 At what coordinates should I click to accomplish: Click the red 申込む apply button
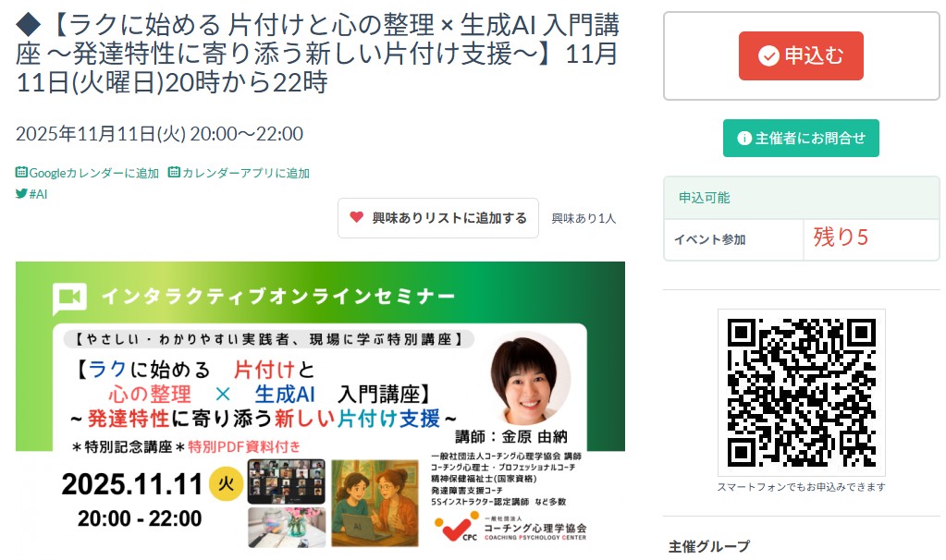pos(801,55)
